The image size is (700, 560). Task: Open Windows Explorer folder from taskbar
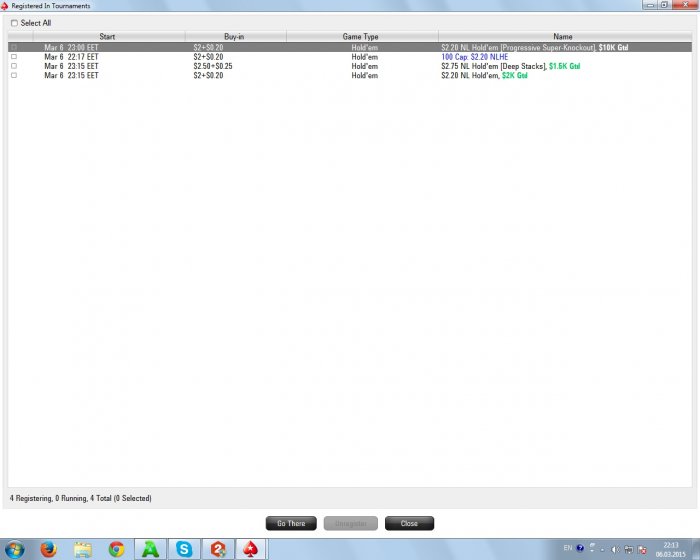pos(83,549)
